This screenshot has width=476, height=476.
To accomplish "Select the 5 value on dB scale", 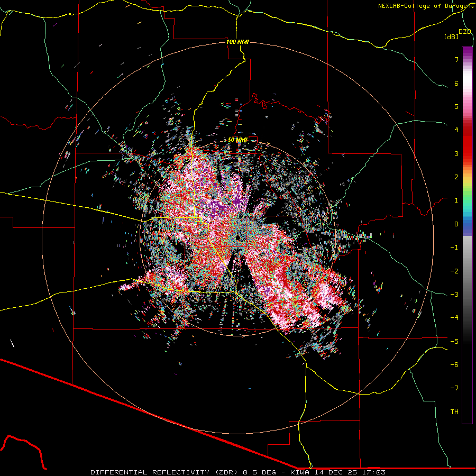I will pyautogui.click(x=456, y=106).
